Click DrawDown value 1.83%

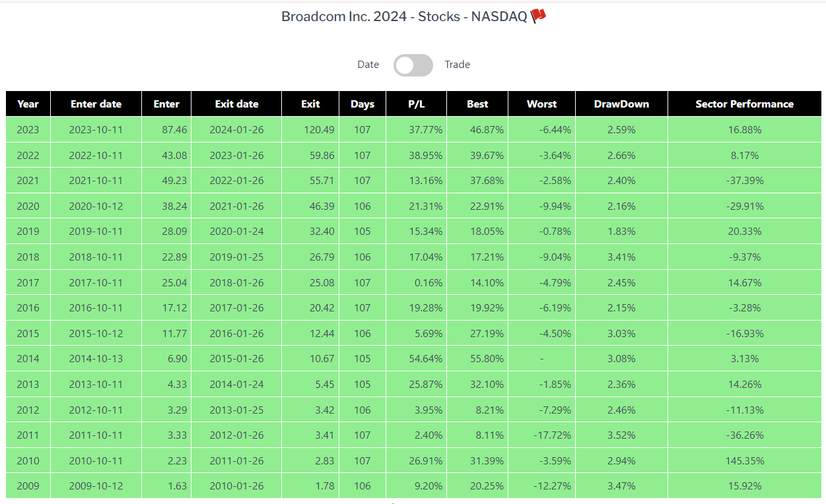pyautogui.click(x=621, y=232)
